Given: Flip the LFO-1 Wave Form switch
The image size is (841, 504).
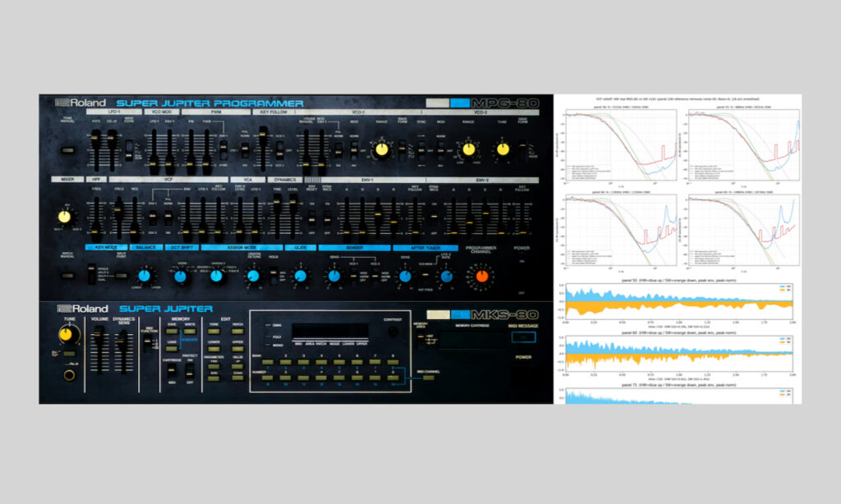Looking at the screenshot, I should [x=129, y=150].
